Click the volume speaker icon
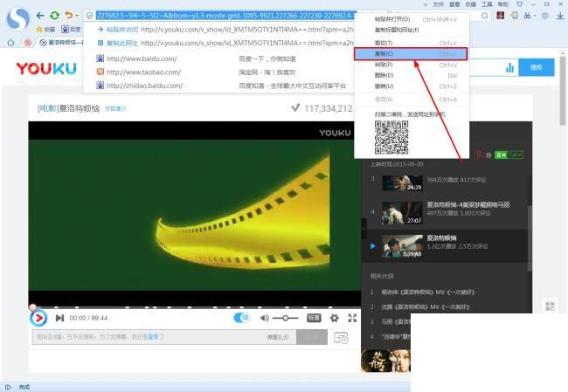Viewport: 568px width, 392px height. pyautogui.click(x=263, y=319)
